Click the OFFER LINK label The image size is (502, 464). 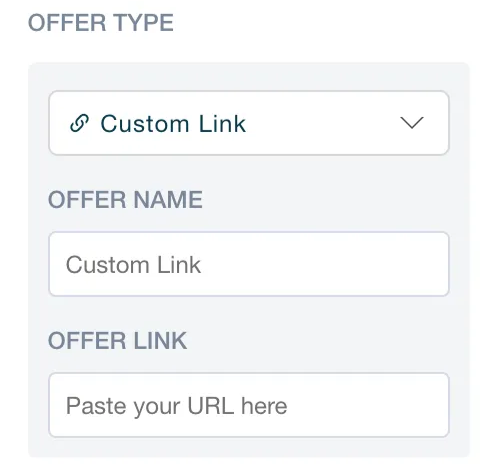[117, 341]
